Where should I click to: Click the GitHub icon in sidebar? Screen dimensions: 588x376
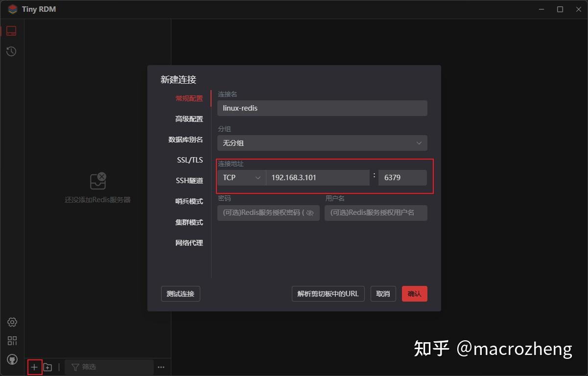tap(12, 359)
